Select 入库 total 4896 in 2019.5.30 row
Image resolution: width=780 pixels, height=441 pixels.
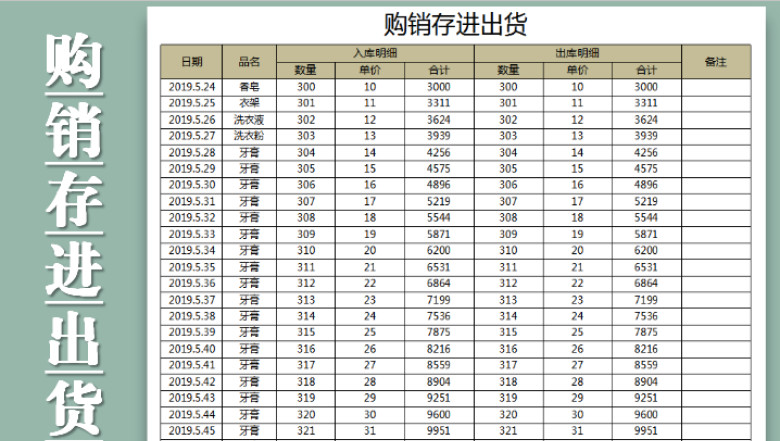click(x=439, y=185)
